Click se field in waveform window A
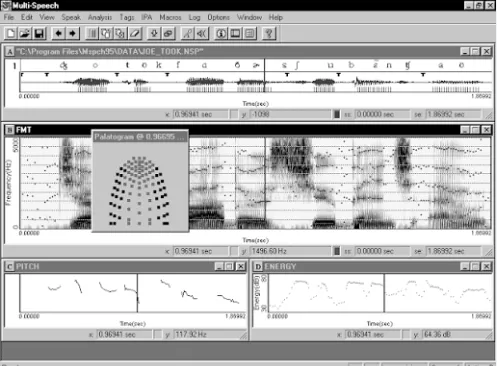Viewport: 497px width, 366px height. pyautogui.click(x=453, y=114)
